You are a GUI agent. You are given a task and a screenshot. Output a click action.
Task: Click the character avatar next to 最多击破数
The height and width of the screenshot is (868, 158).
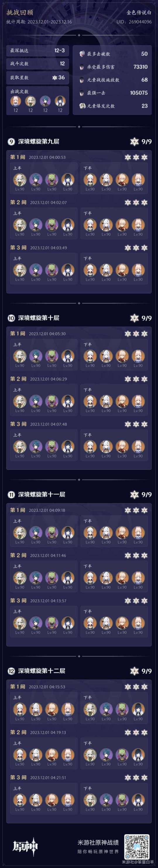[82, 54]
